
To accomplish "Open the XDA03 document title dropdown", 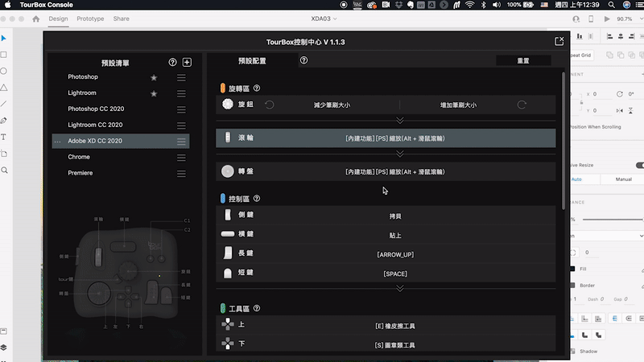I will tap(324, 19).
